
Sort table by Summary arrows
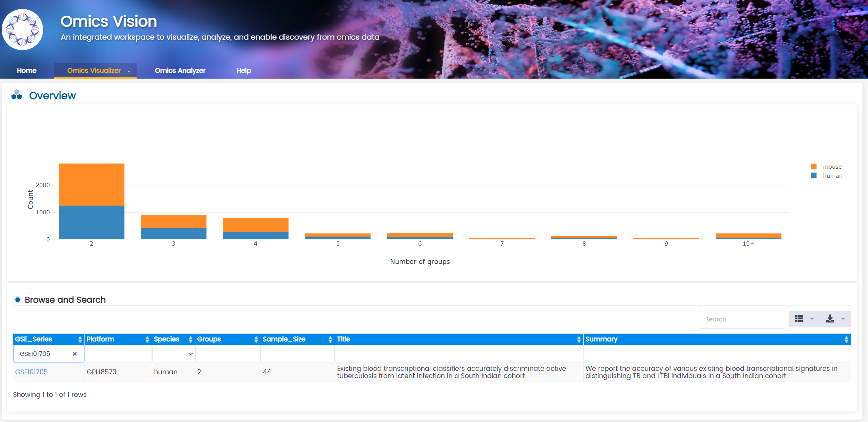tap(846, 339)
